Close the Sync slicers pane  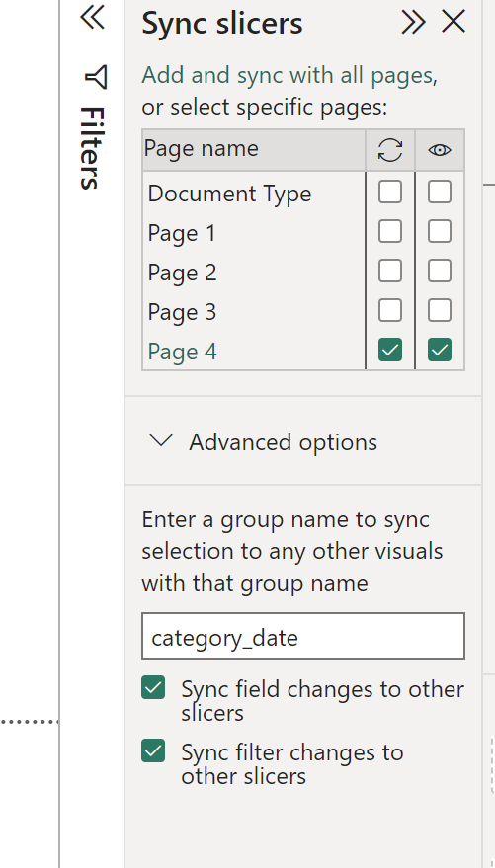coord(454,22)
